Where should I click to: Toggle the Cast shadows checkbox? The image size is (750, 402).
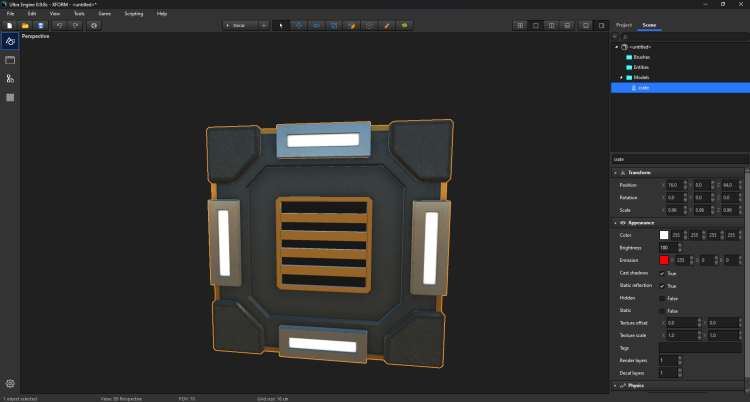[662, 273]
